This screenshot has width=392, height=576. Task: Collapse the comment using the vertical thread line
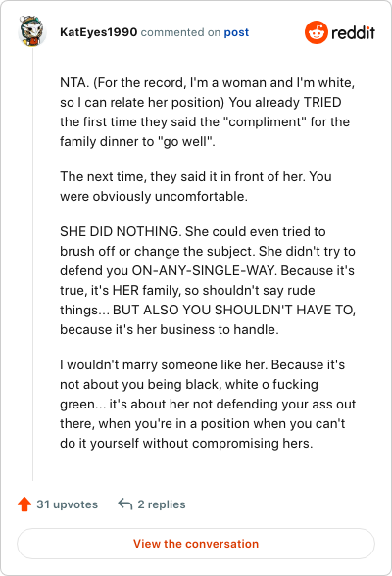(x=32, y=264)
